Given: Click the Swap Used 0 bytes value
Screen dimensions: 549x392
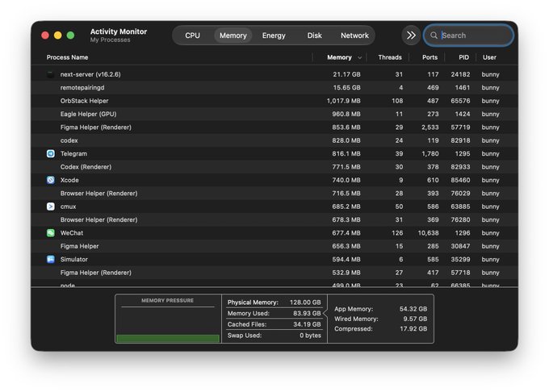Looking at the screenshot, I should point(310,336).
